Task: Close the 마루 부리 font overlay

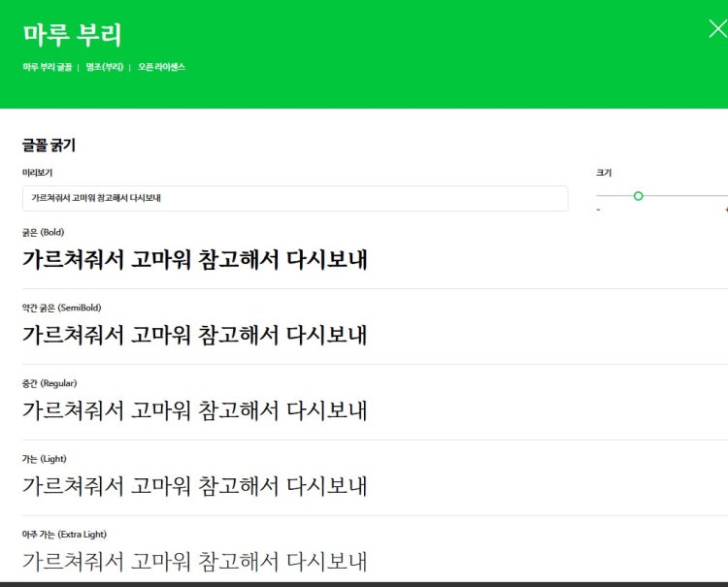Action: point(717,29)
